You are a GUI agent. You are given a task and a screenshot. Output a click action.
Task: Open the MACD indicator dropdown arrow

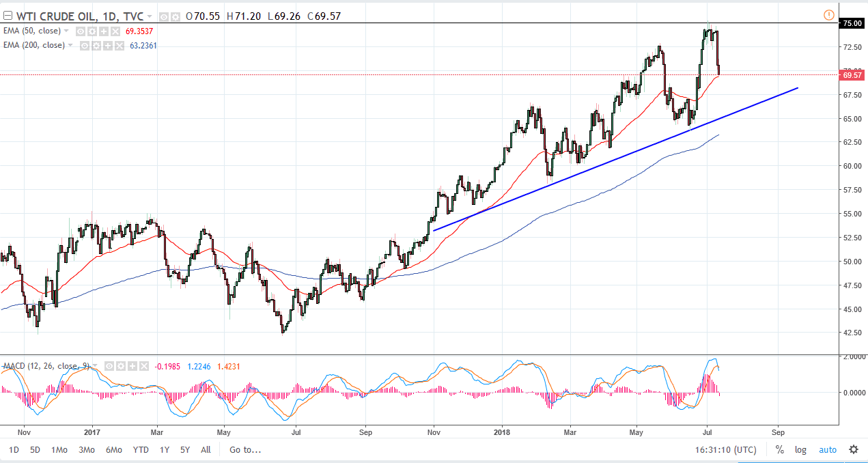[94, 366]
